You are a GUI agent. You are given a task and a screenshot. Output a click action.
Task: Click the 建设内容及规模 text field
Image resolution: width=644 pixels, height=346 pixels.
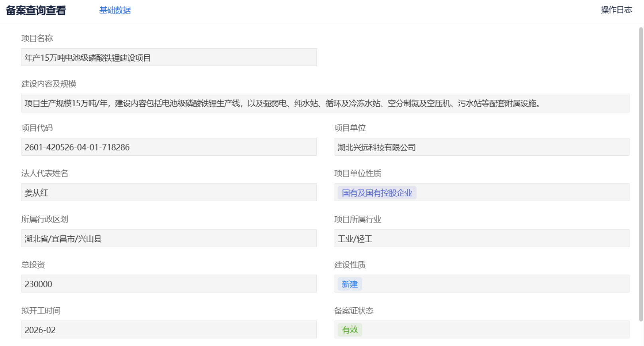(x=325, y=103)
